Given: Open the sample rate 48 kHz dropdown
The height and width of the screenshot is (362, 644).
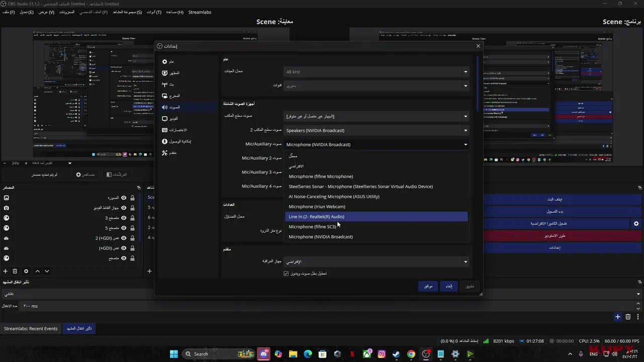Looking at the screenshot, I should pyautogui.click(x=376, y=72).
